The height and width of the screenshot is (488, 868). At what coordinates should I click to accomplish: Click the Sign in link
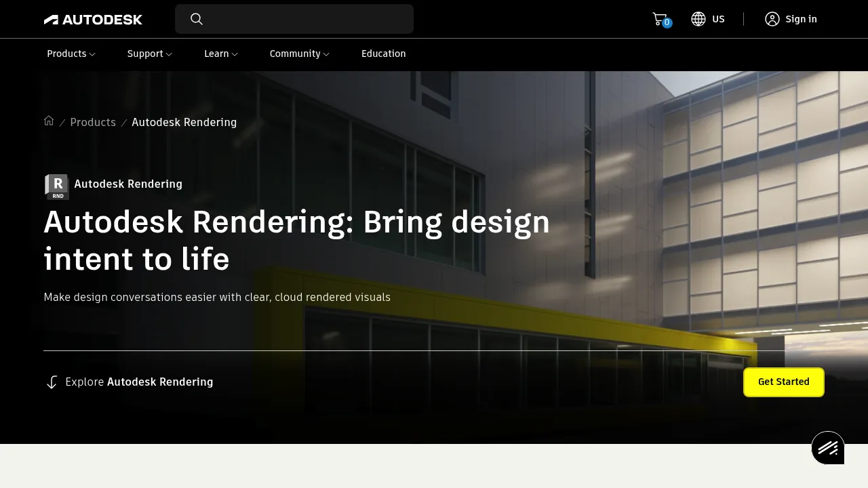point(801,19)
